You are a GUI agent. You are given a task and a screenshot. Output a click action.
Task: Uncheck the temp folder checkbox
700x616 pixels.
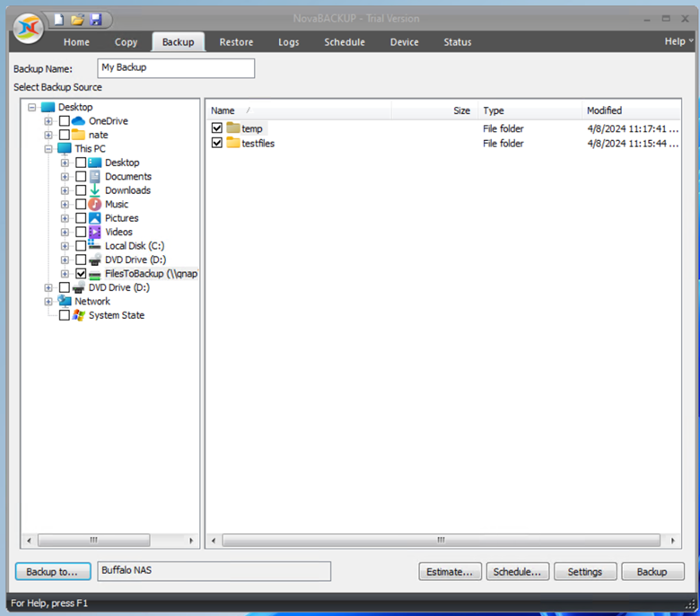pos(217,128)
